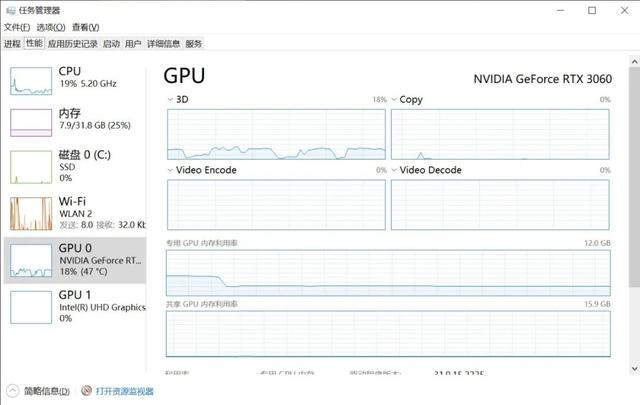Choose the GPU 0 graph thumbnail

[30, 259]
